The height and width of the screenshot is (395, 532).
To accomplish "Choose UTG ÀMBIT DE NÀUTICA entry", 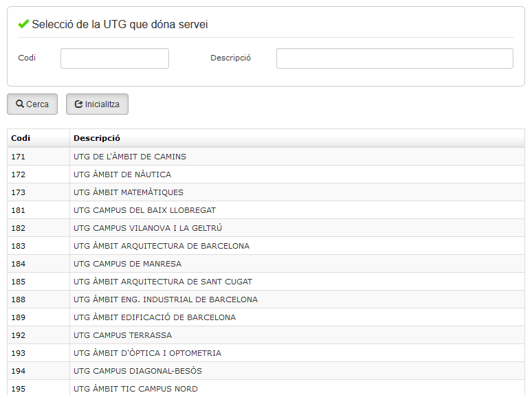I will tap(122, 174).
